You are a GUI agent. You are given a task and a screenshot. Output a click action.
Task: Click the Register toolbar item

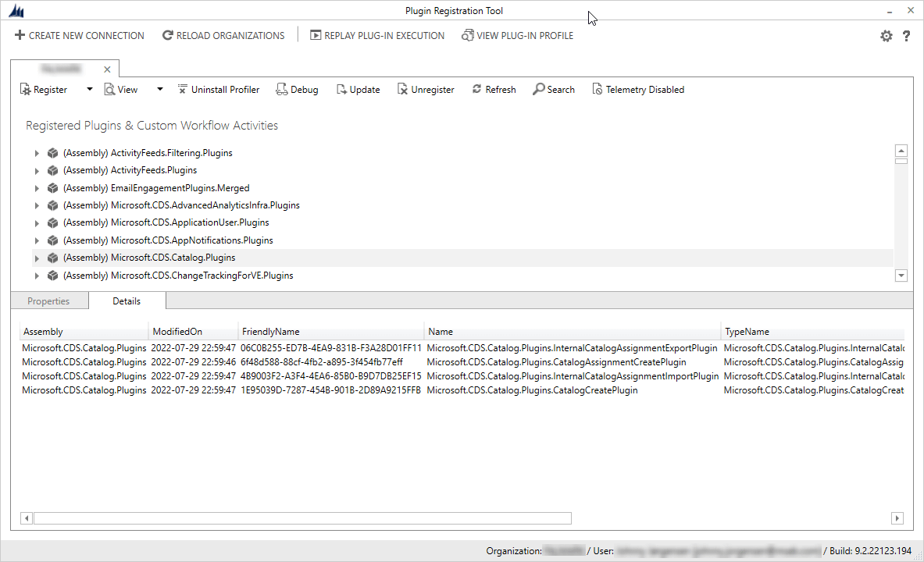point(44,89)
